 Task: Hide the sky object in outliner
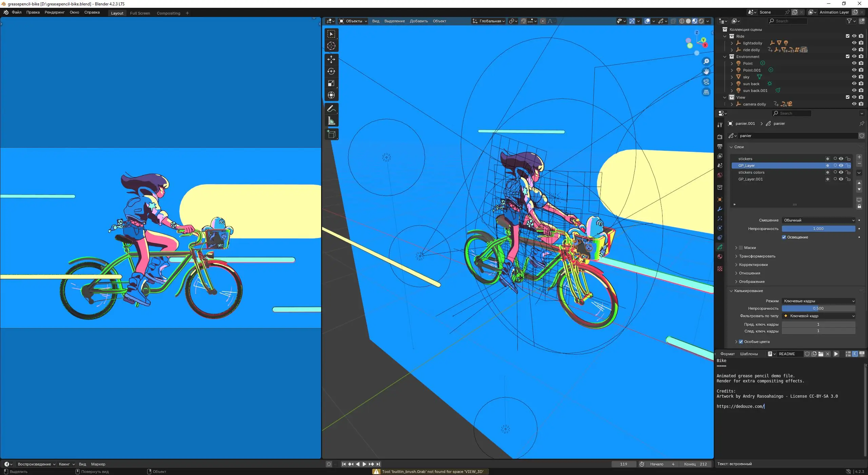click(854, 77)
